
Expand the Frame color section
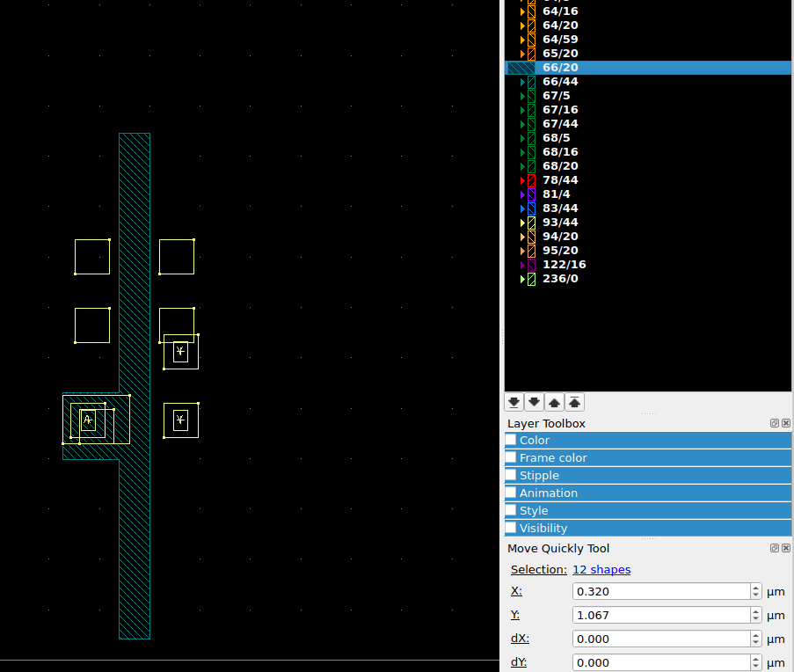[x=511, y=457]
